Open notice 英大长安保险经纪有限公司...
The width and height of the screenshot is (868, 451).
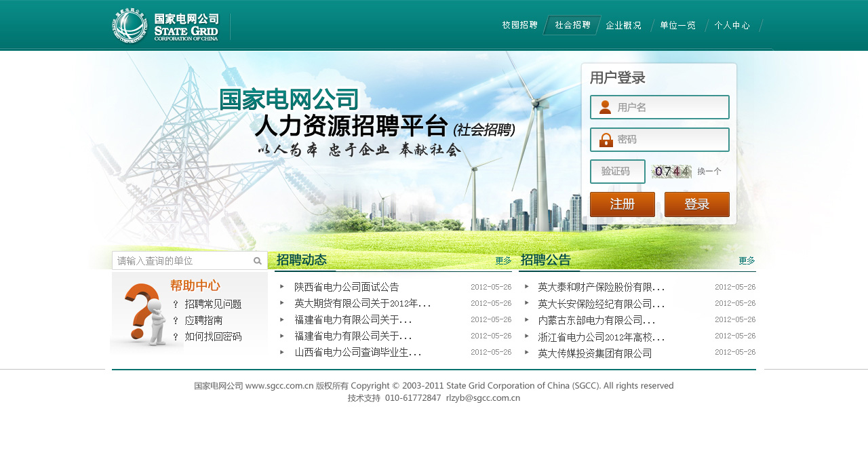[x=601, y=303]
